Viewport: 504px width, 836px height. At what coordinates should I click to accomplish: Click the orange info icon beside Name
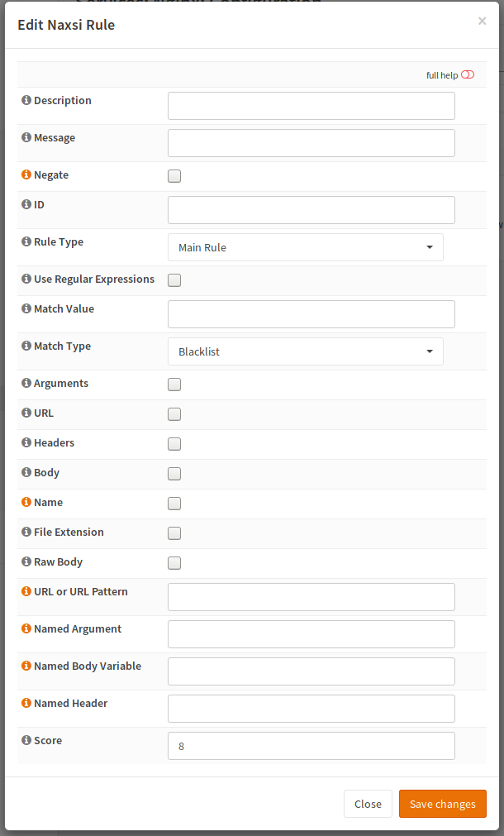(x=26, y=503)
